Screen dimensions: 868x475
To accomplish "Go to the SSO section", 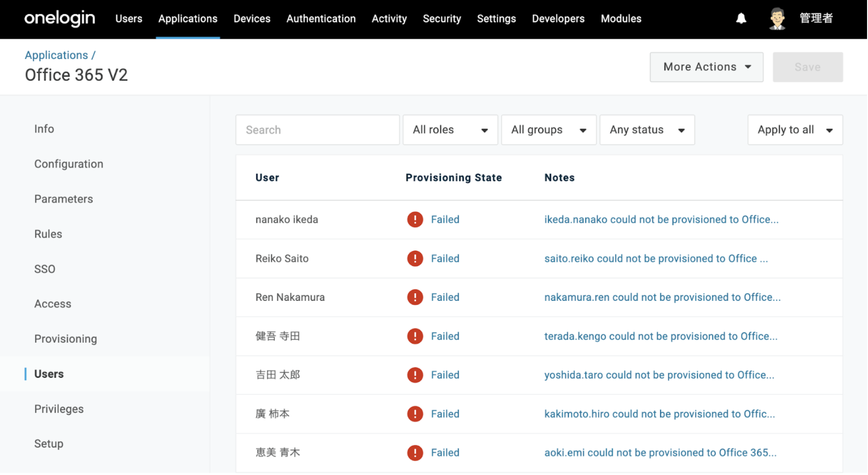I will pos(45,269).
